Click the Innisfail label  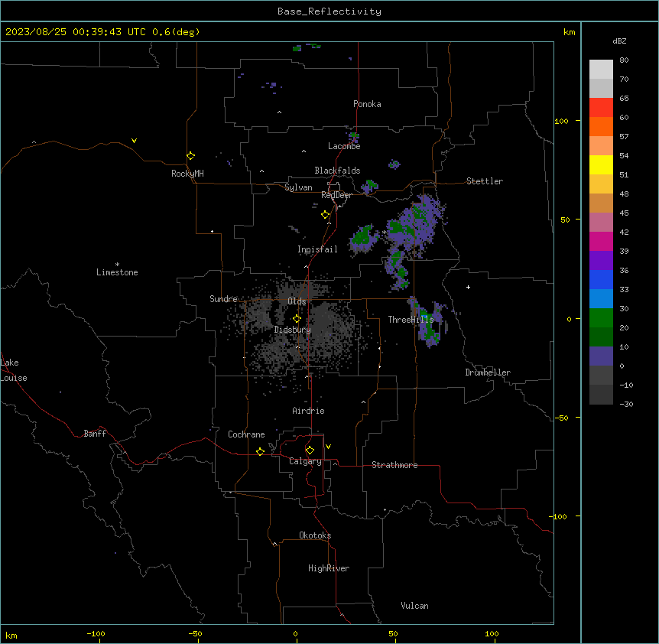tap(317, 249)
